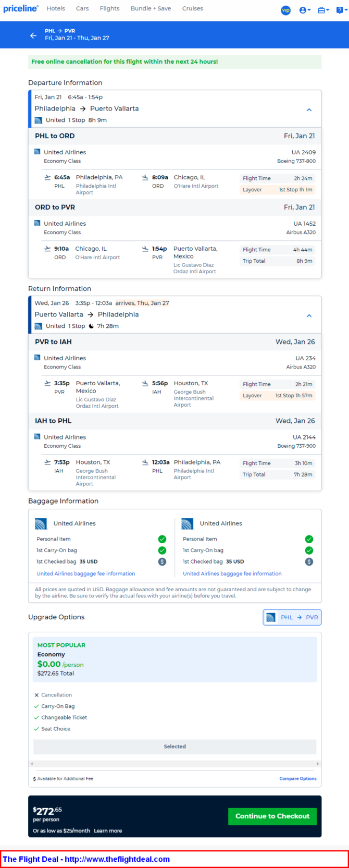349x868 pixels.
Task: Click the upgrade options horizontal scrollbar
Action: [x=174, y=764]
